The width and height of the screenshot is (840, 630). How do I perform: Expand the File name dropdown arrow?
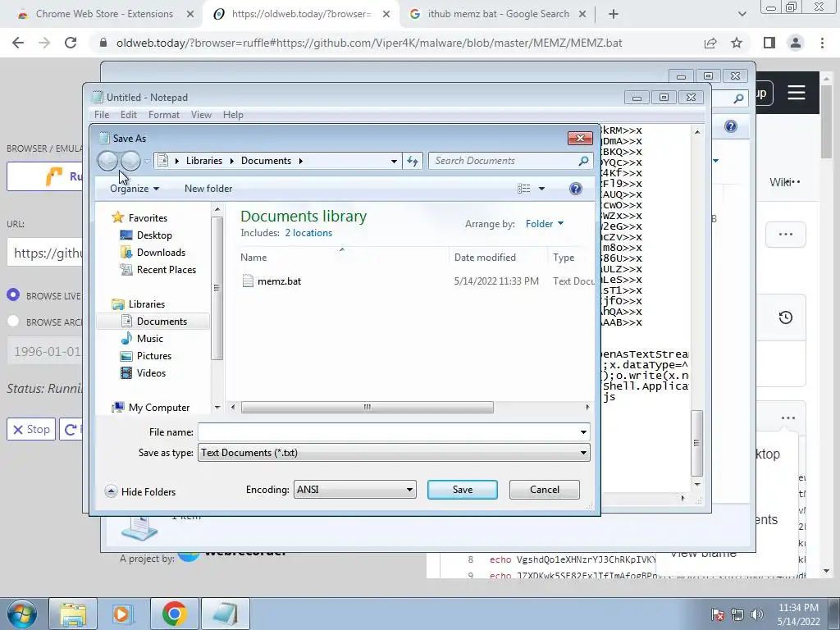point(583,432)
